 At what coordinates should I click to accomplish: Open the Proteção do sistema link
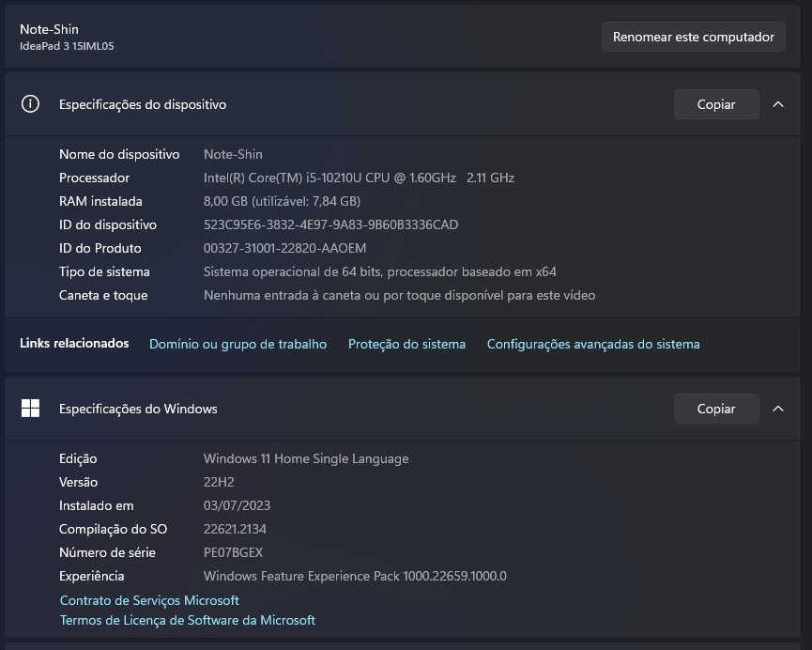(x=406, y=344)
